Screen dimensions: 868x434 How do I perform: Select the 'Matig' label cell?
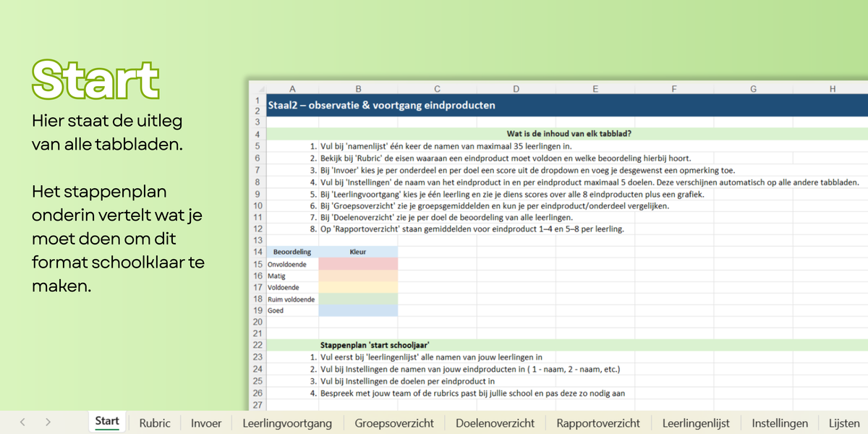tap(292, 276)
